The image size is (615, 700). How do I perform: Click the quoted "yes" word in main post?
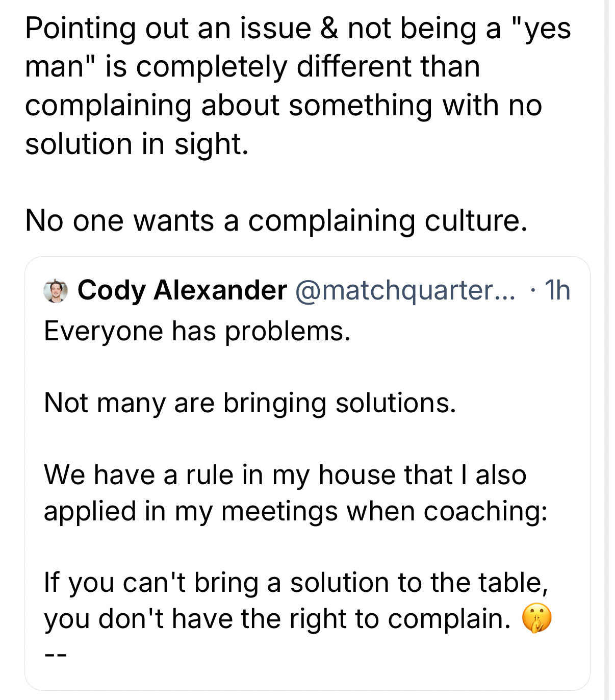(x=542, y=28)
